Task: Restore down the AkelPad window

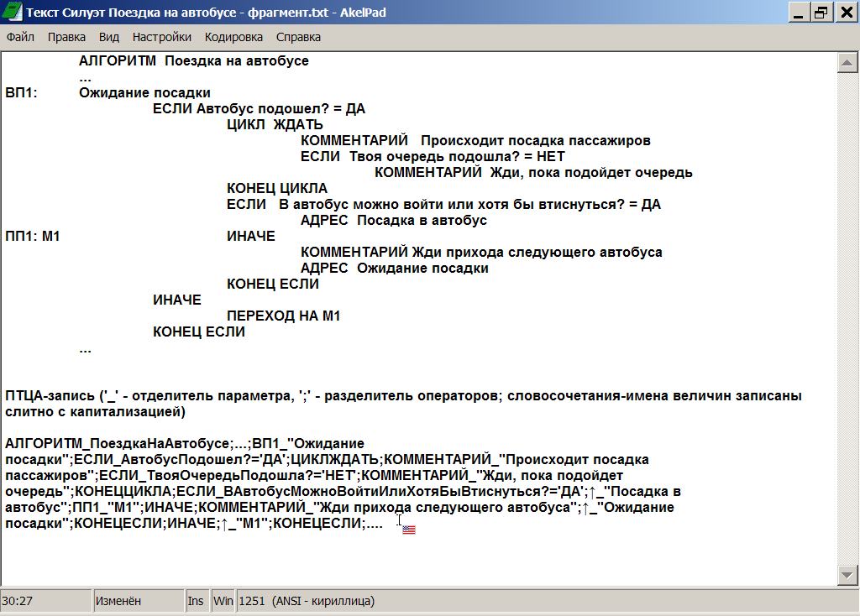Action: click(x=821, y=13)
